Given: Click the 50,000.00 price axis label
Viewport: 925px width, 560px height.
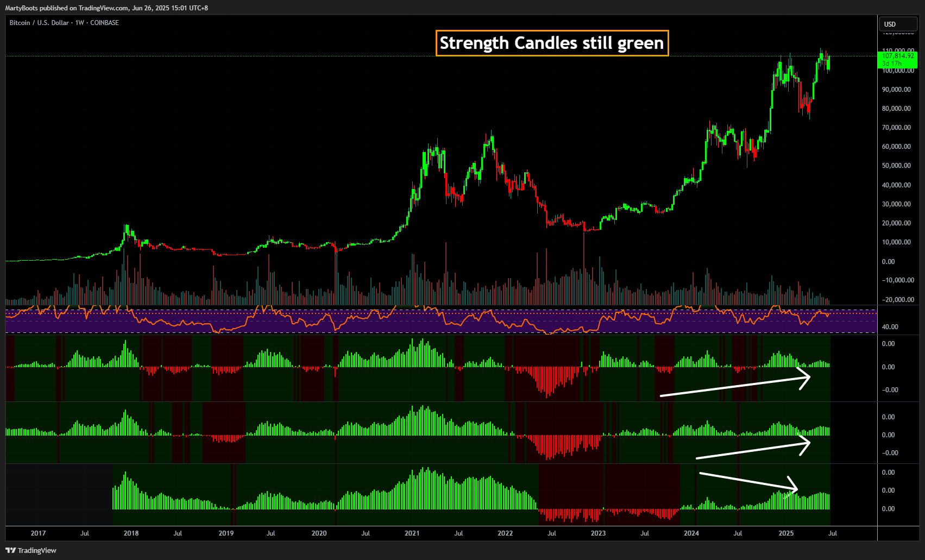Looking at the screenshot, I should [897, 166].
